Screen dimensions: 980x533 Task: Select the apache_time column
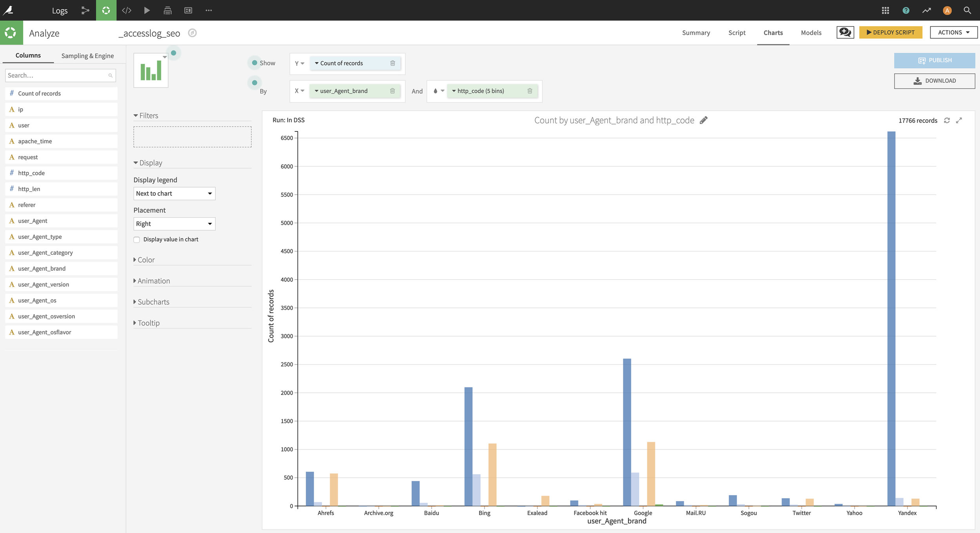[61, 141]
